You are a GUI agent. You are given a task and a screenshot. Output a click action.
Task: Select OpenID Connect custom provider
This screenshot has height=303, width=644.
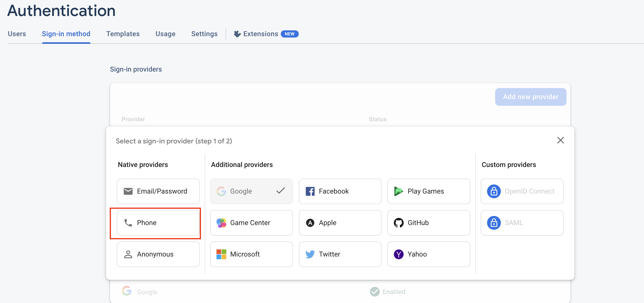click(522, 191)
